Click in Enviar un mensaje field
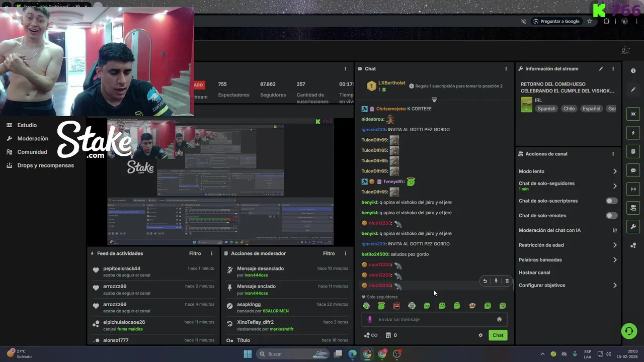644x362 pixels. coord(434,319)
